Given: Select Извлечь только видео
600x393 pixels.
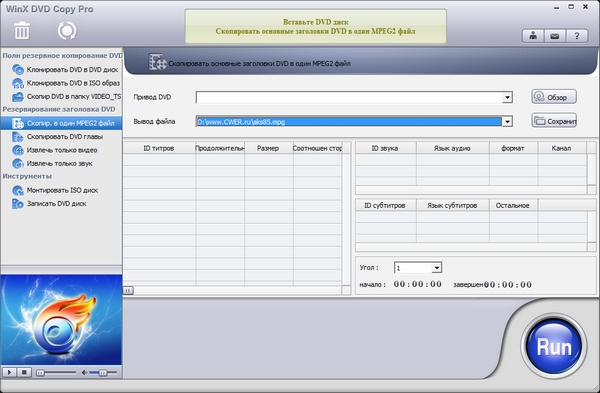Looking at the screenshot, I should (x=55, y=150).
